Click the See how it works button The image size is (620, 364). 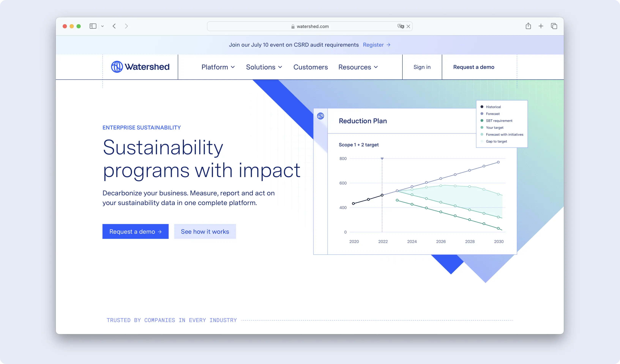(205, 231)
